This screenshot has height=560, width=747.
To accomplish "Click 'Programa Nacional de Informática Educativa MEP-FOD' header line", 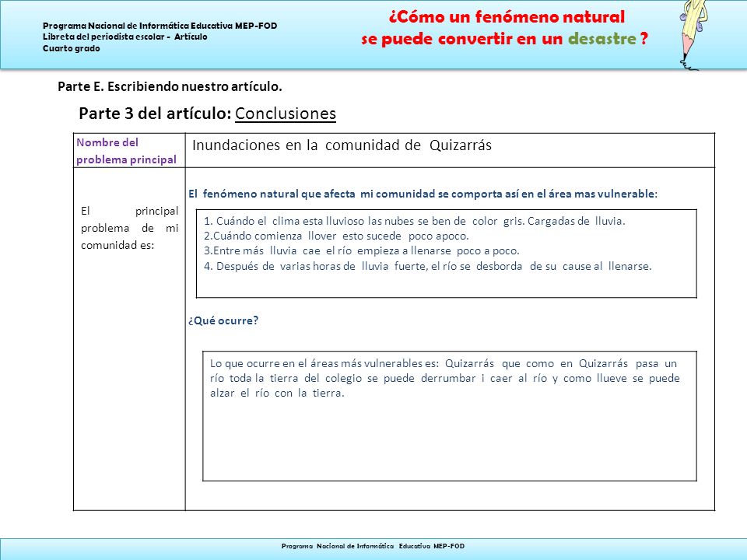I will (160, 26).
